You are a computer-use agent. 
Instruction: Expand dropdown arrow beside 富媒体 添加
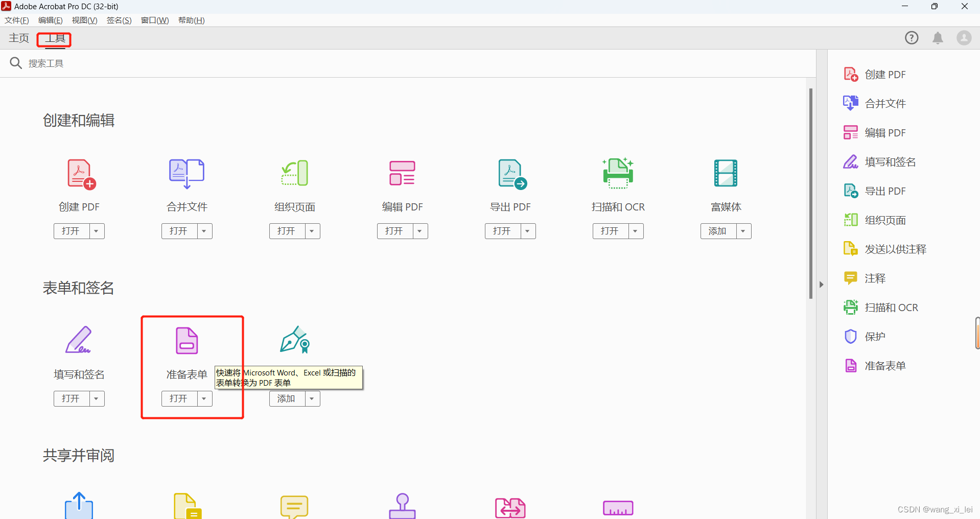[x=743, y=231]
